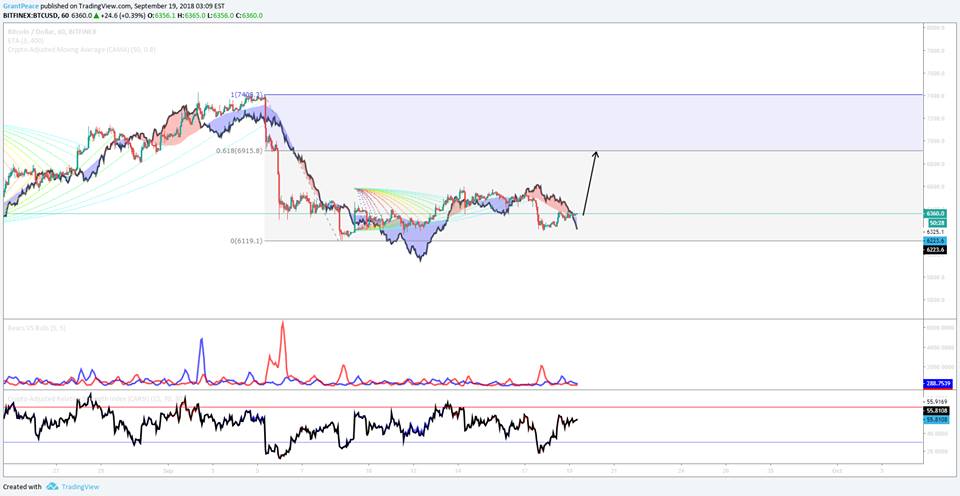Click the black 55.8108 value tag
The height and width of the screenshot is (496, 960).
click(937, 411)
